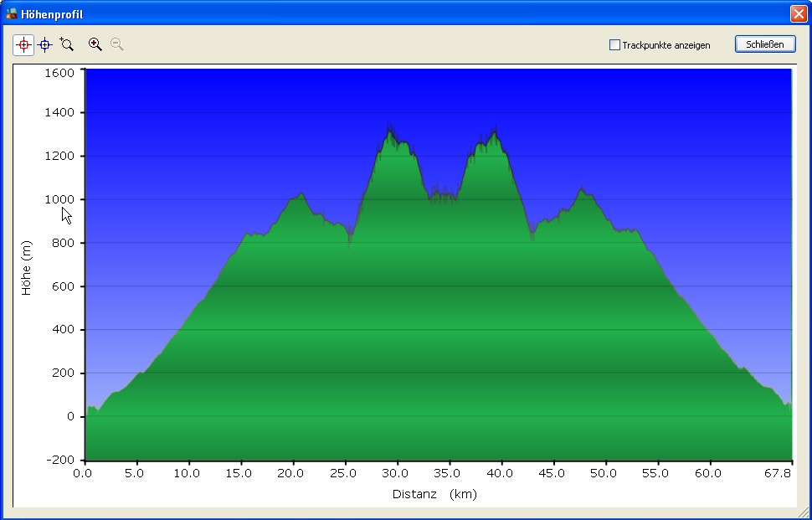Screen dimensions: 812x520
Task: Click the window resize grip in corner
Action: [804, 512]
